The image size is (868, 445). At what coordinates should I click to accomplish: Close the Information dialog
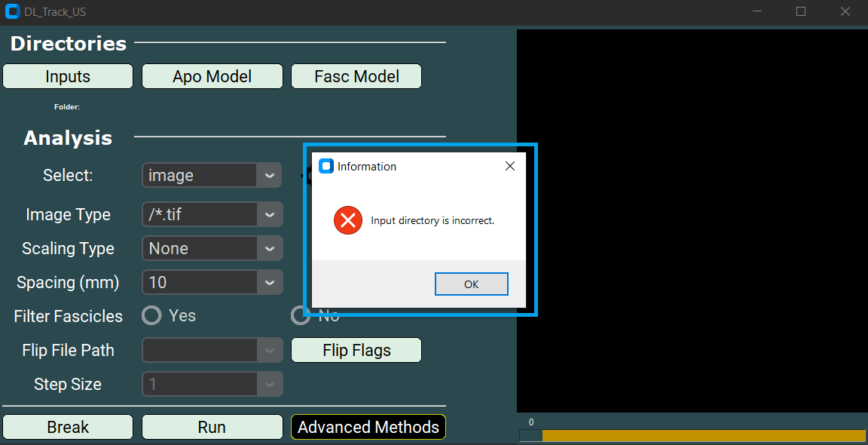coord(510,166)
